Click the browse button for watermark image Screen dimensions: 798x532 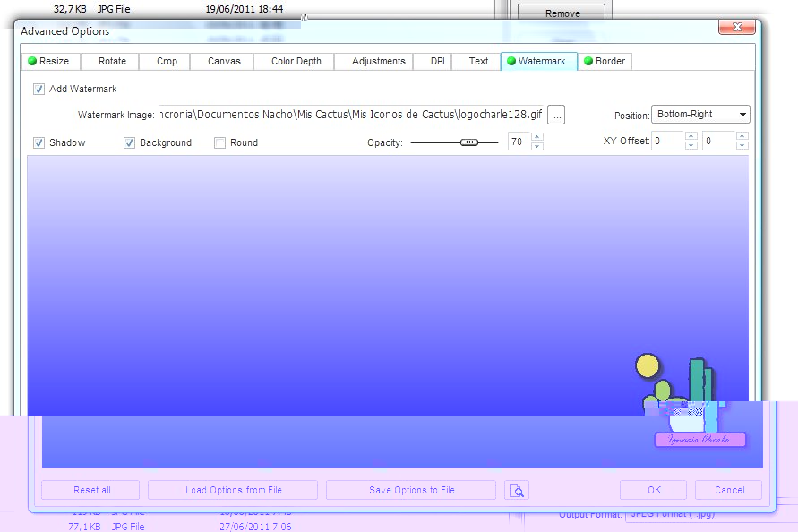pyautogui.click(x=557, y=115)
